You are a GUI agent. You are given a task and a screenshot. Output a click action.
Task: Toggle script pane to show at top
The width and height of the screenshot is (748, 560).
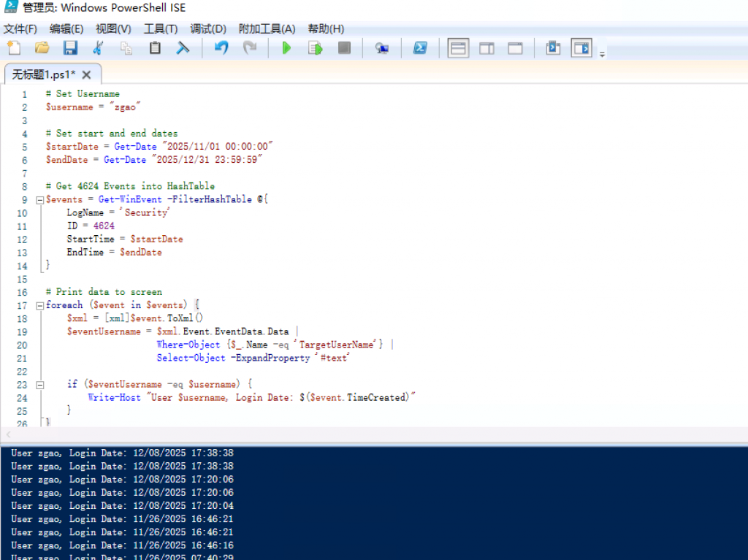point(458,48)
